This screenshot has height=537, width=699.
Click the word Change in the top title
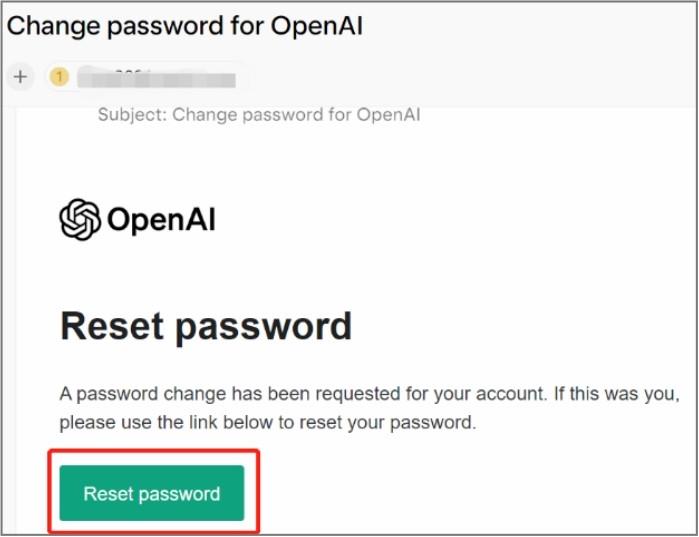pyautogui.click(x=53, y=26)
